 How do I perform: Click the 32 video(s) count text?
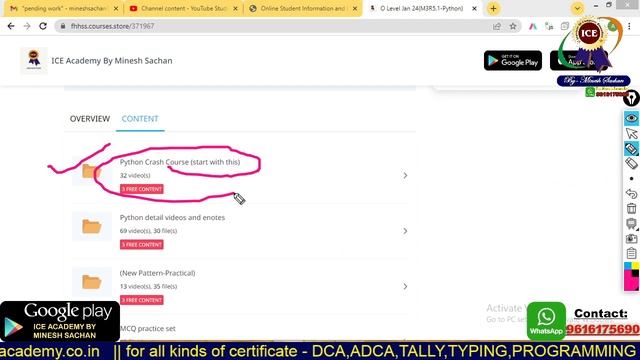tap(135, 176)
